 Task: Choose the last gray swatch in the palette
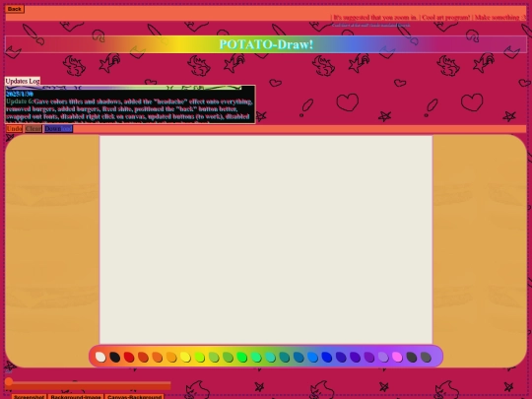point(426,357)
